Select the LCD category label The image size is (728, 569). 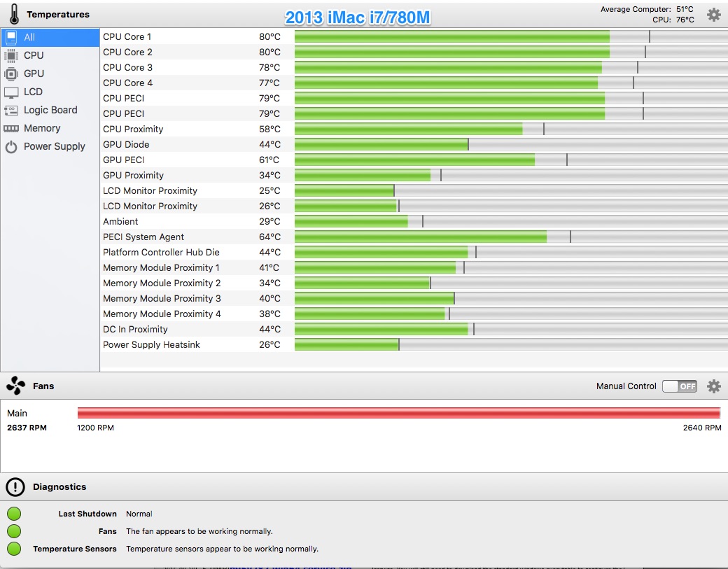[x=33, y=92]
